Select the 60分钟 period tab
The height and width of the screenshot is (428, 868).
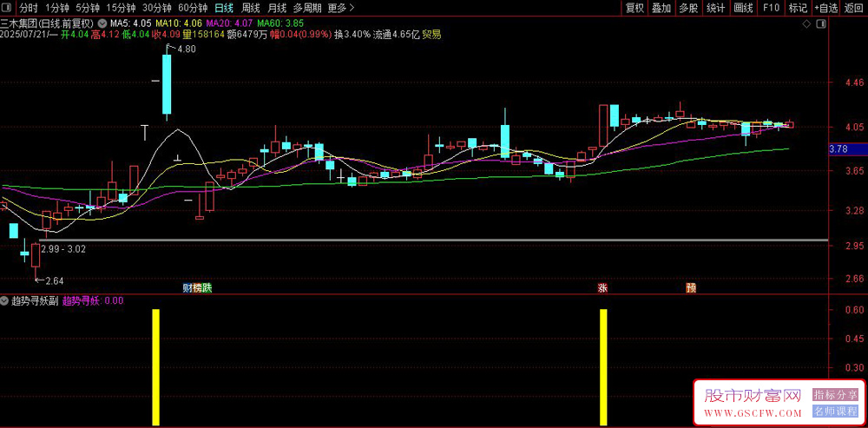tap(193, 8)
